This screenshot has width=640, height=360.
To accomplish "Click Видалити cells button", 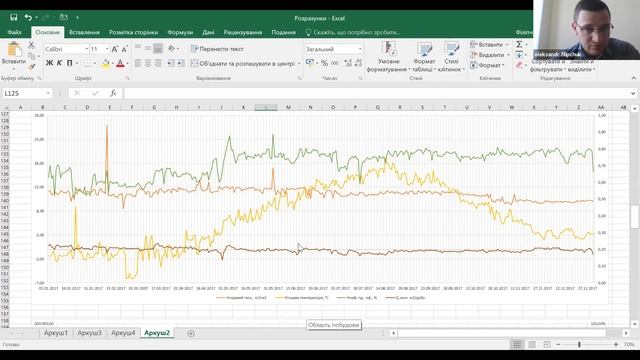I will click(x=489, y=55).
